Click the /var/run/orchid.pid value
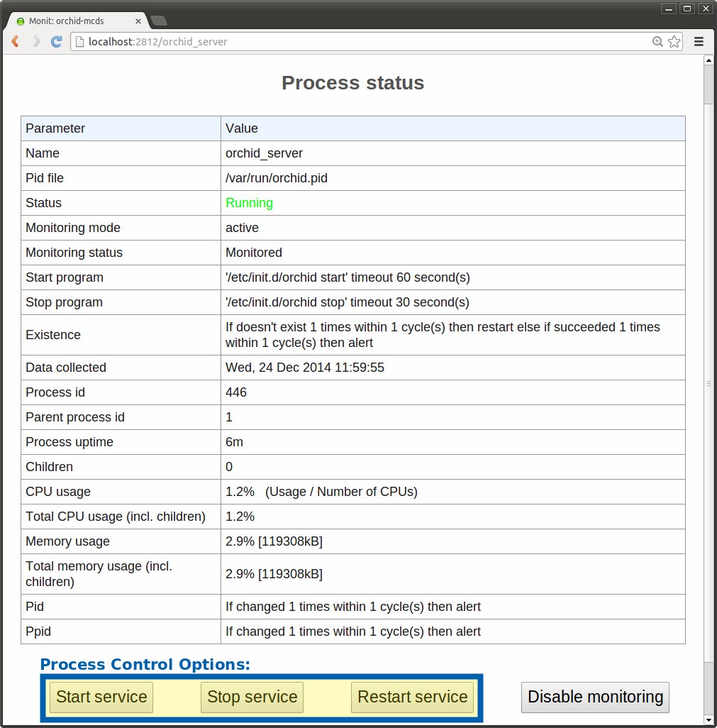Screen dimensions: 717x728 [x=277, y=178]
